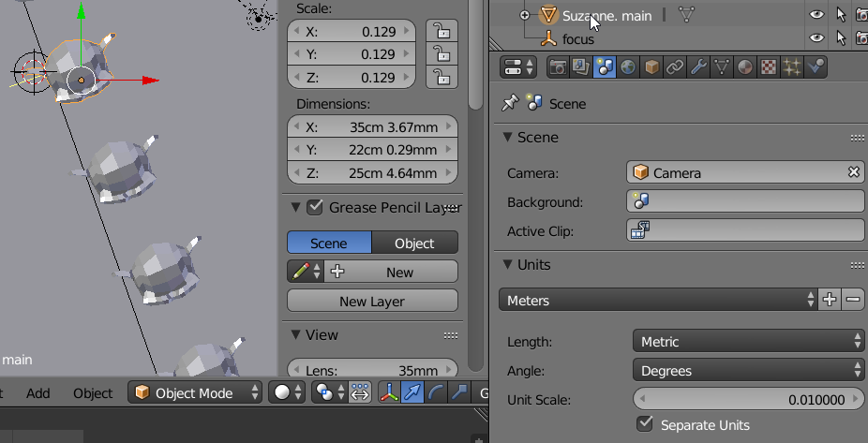
Task: Select the translate manipulator arrow
Action: [412, 393]
